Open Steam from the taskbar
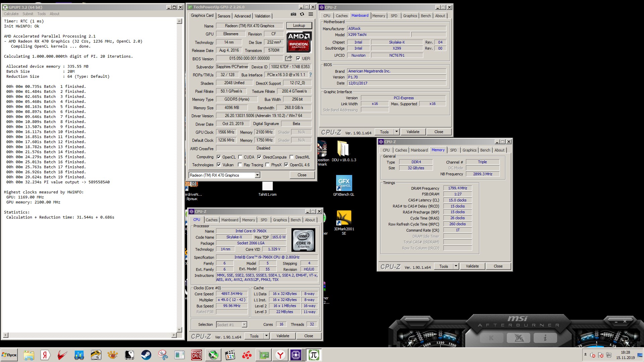Image resolution: width=644 pixels, height=362 pixels. (x=146, y=355)
